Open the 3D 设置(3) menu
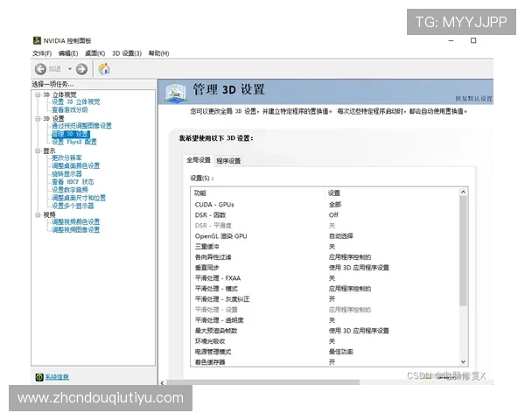The height and width of the screenshot is (420, 525). [127, 53]
